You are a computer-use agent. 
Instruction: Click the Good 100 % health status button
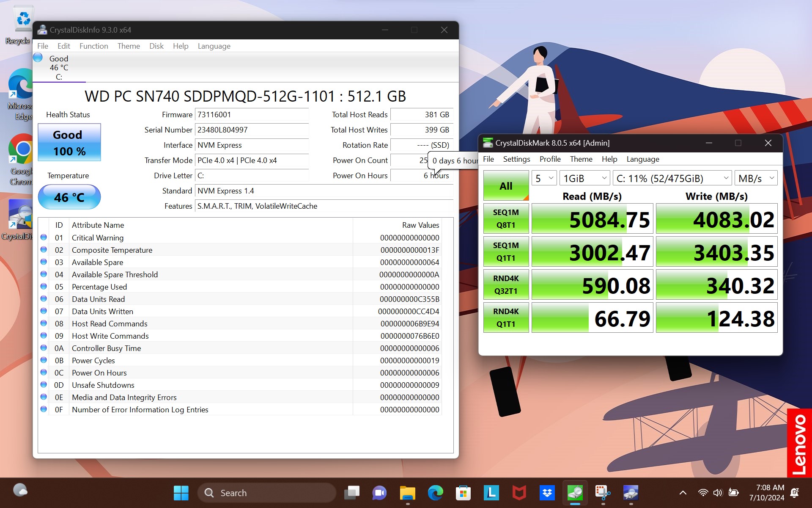coord(69,142)
